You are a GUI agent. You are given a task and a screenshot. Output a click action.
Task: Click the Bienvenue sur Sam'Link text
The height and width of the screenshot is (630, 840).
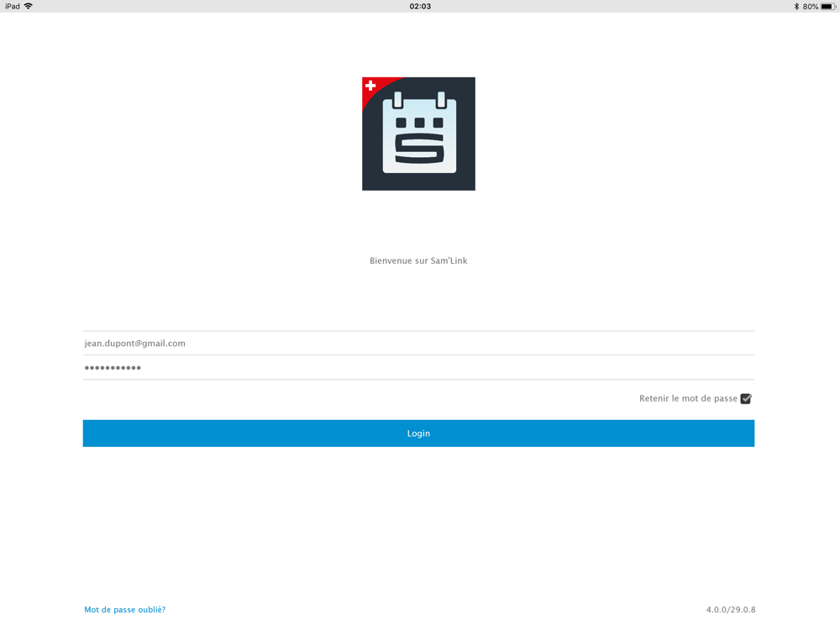(418, 261)
